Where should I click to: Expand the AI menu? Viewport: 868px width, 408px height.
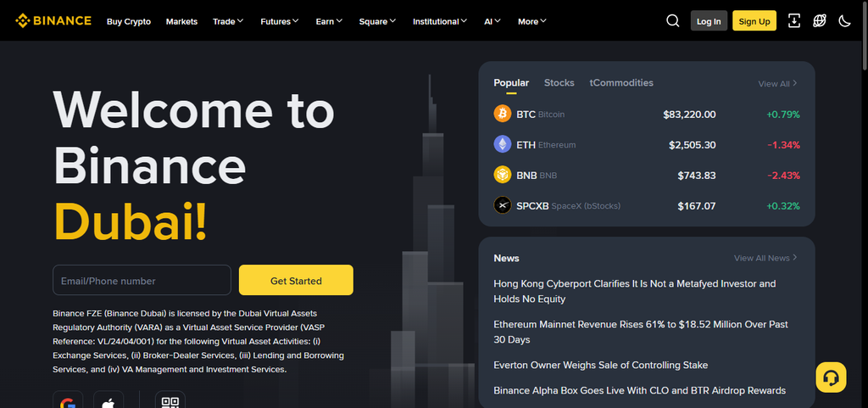(492, 21)
